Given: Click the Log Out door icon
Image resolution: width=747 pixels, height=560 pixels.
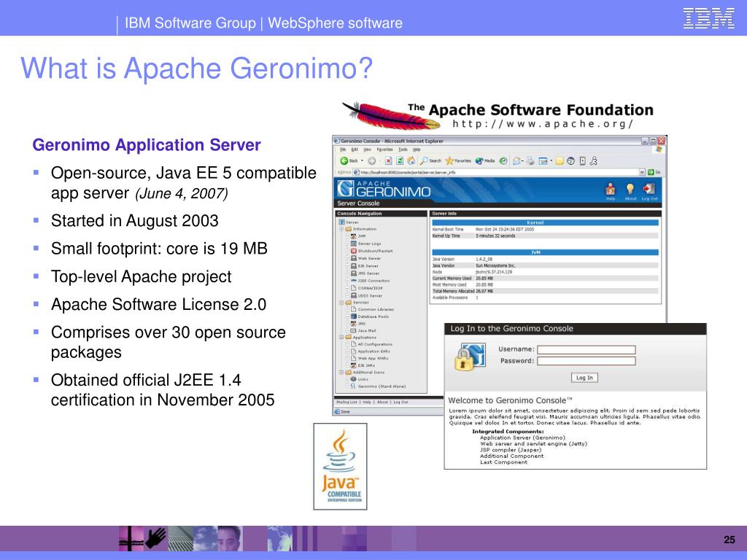Looking at the screenshot, I should click(x=649, y=192).
